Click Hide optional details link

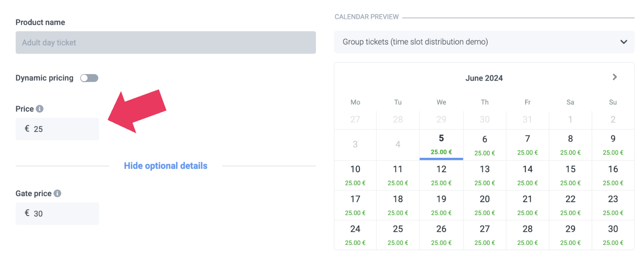click(165, 166)
